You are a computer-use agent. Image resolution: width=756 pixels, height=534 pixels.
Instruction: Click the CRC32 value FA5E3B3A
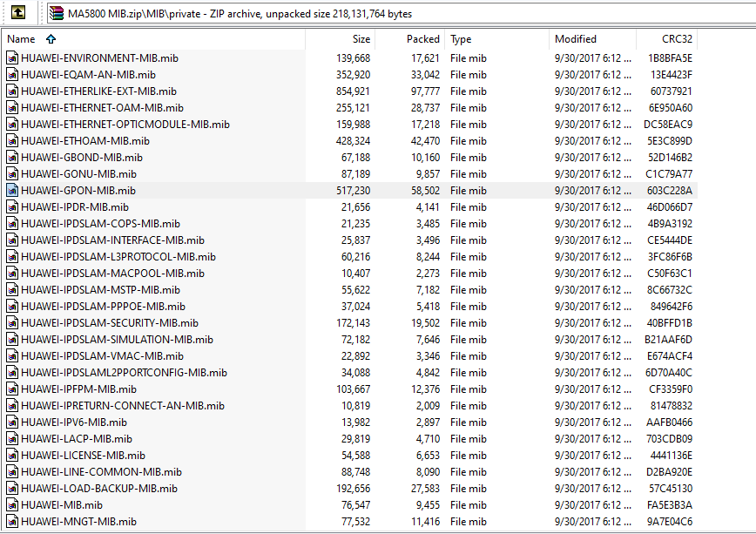(670, 505)
